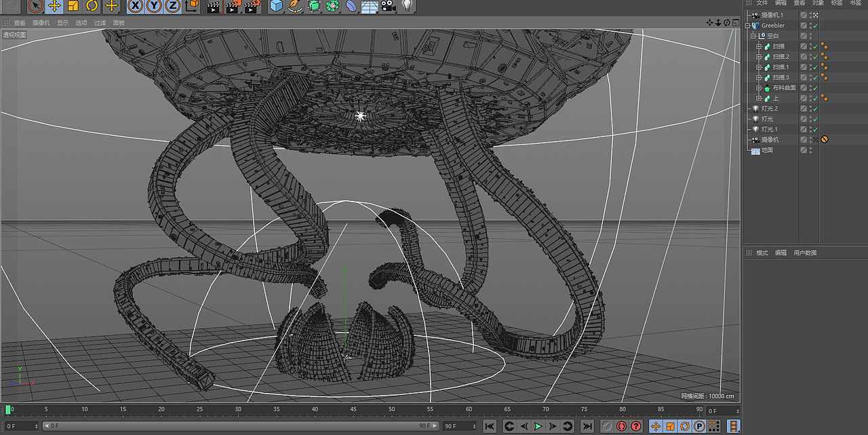868x435 pixels.
Task: Open the viewport 选项 menu
Action: [81, 22]
